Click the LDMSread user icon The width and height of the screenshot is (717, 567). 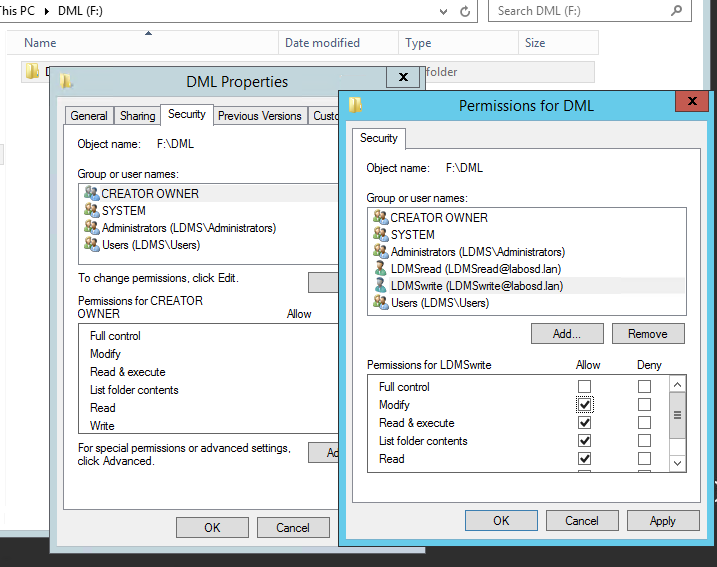[x=380, y=269]
